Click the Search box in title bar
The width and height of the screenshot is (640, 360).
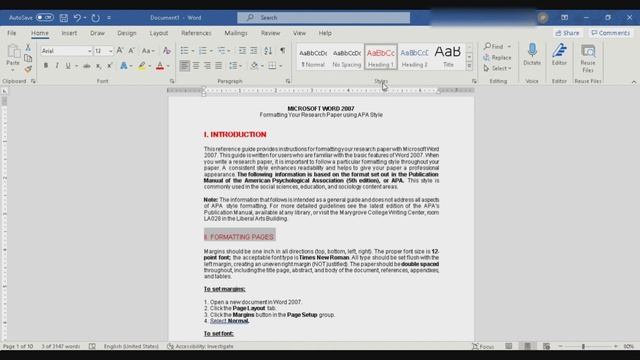324,18
